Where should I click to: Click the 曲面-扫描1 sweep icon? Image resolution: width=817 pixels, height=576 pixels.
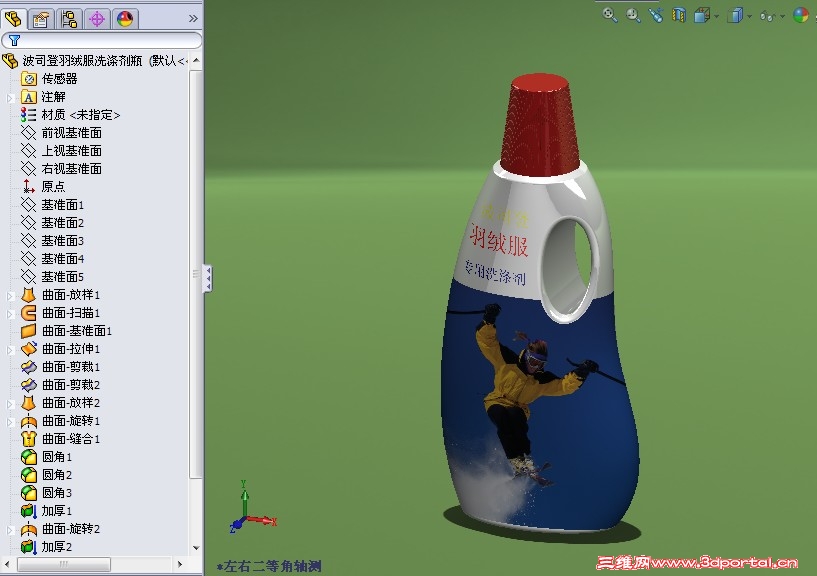coord(29,313)
